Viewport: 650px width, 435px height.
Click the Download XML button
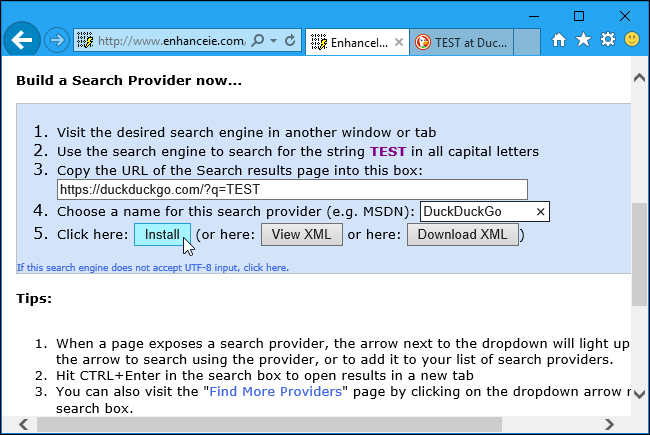[x=461, y=235]
